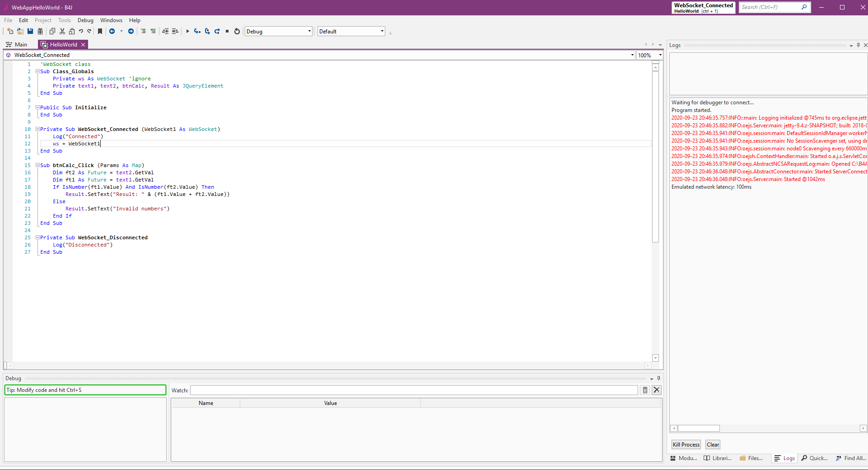The width and height of the screenshot is (868, 470).
Task: Click the block comment toolbar icon
Action: [x=143, y=31]
